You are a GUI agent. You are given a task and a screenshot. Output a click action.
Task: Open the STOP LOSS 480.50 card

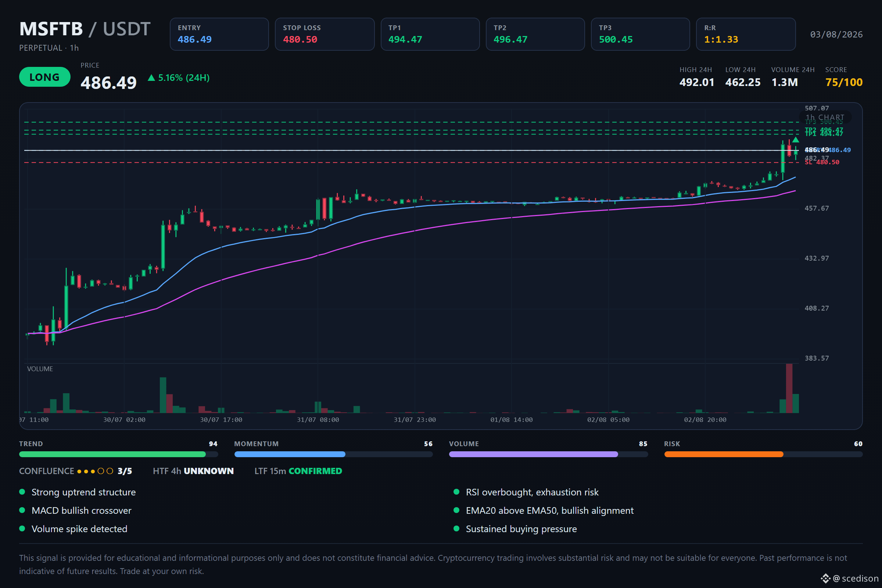(325, 34)
